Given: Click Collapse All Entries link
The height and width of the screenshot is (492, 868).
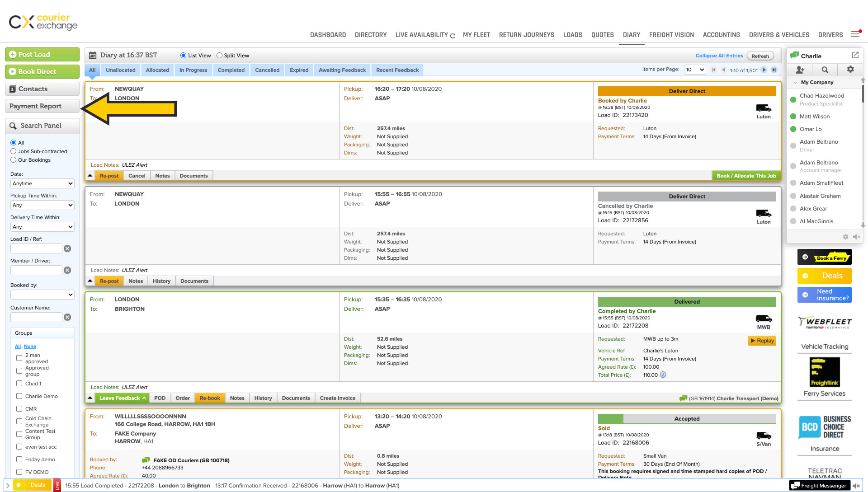Looking at the screenshot, I should pyautogui.click(x=719, y=56).
